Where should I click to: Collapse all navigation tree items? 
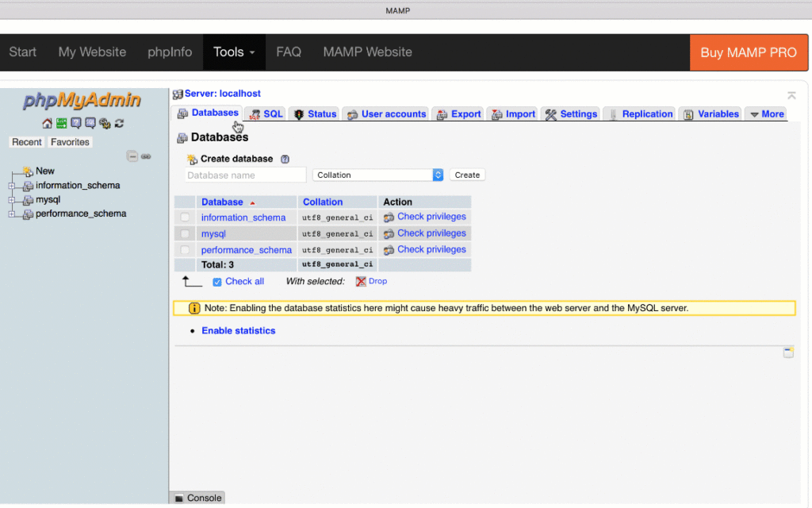[x=132, y=156]
